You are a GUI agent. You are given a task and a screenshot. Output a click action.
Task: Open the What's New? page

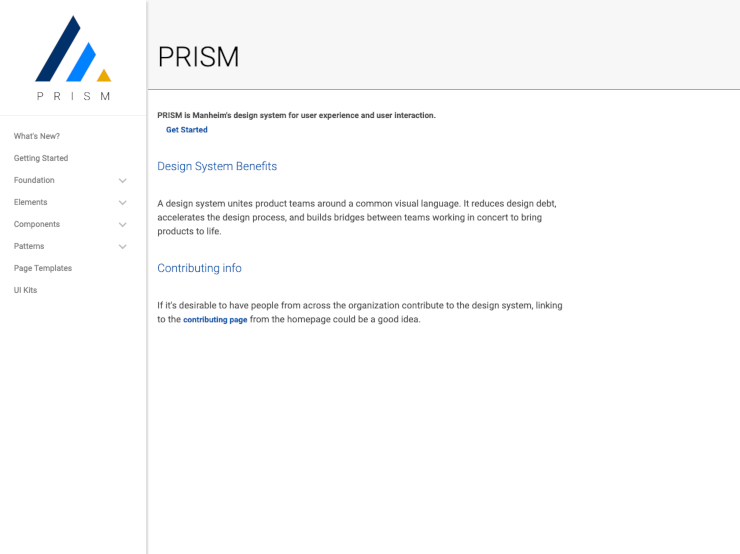37,136
